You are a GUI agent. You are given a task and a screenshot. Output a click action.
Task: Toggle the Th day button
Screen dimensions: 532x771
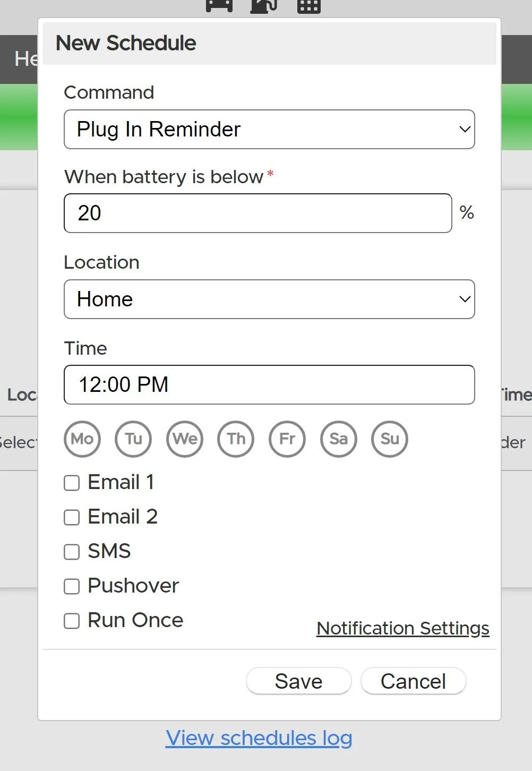[236, 439]
